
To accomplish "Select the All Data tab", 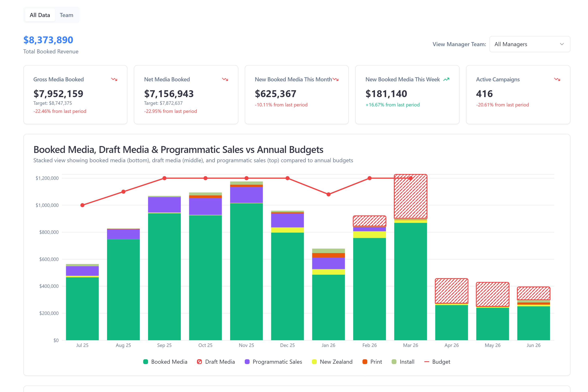I will (40, 15).
